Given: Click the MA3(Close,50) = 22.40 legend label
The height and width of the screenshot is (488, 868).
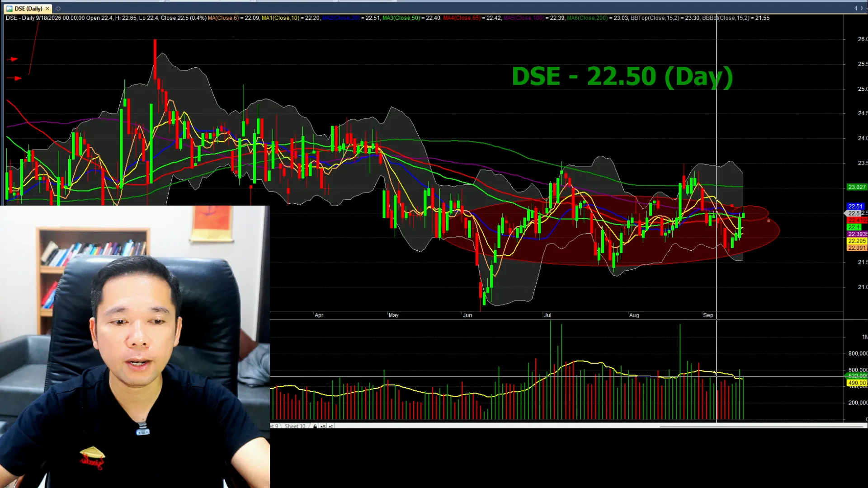Looking at the screenshot, I should pos(411,18).
